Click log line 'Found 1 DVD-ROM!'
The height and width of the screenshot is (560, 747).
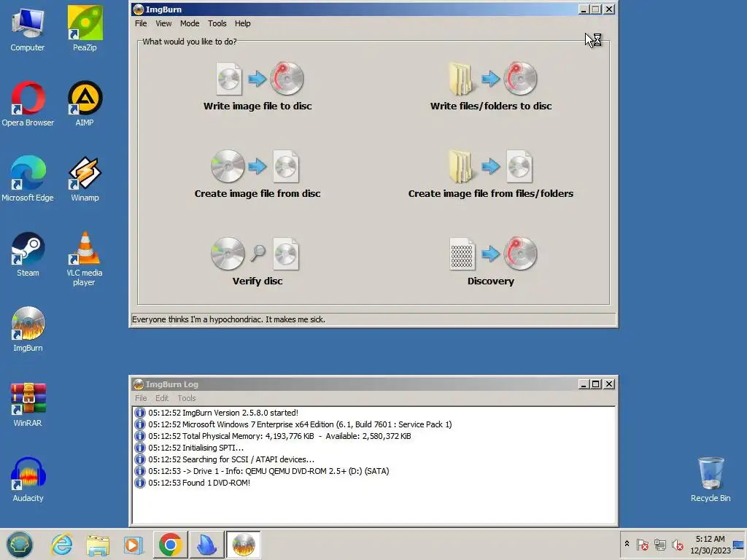[x=199, y=483]
